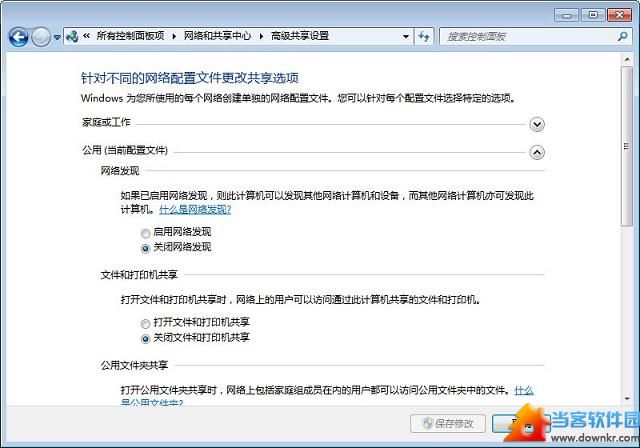The height and width of the screenshot is (448, 640).
Task: Click the greyed forward navigation arrow
Action: 41,37
